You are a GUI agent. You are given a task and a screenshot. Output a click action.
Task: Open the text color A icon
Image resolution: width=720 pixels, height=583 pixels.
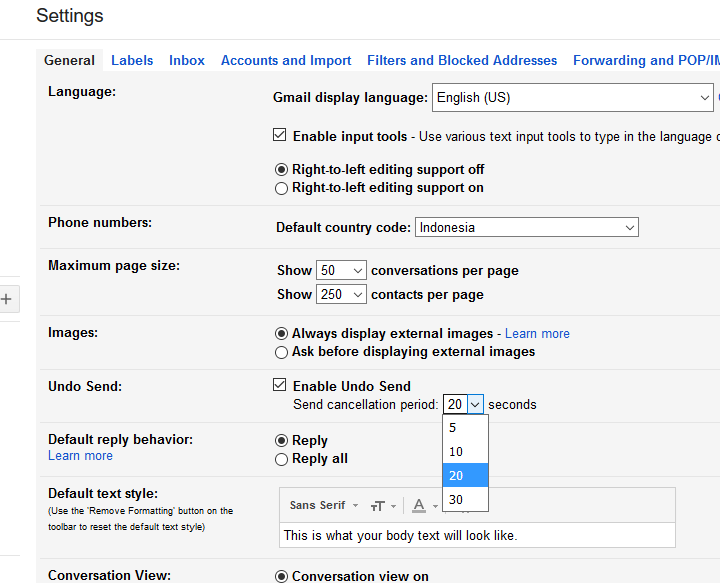[419, 506]
